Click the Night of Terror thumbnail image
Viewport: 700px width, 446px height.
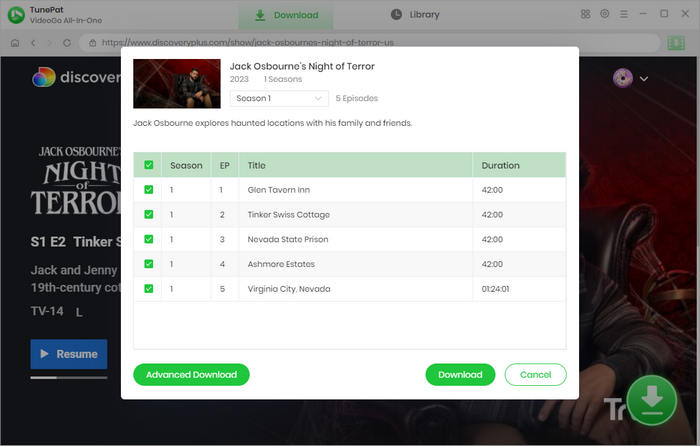point(177,83)
